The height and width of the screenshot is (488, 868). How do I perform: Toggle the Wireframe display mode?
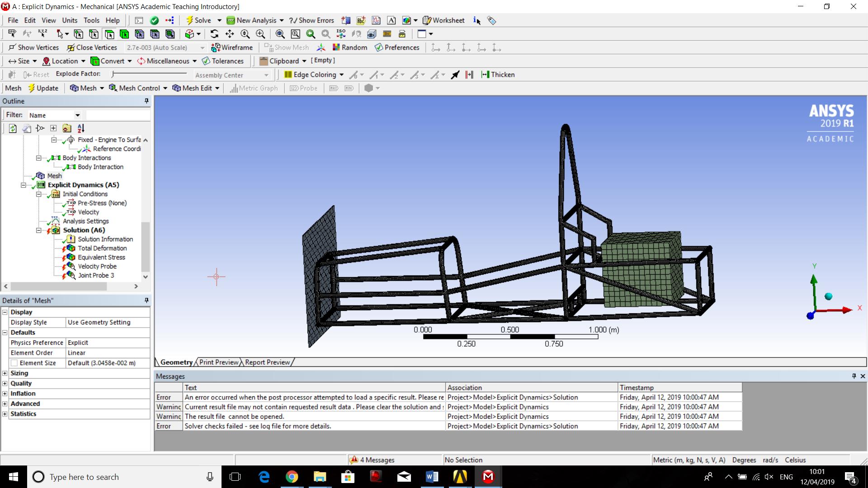tap(232, 47)
